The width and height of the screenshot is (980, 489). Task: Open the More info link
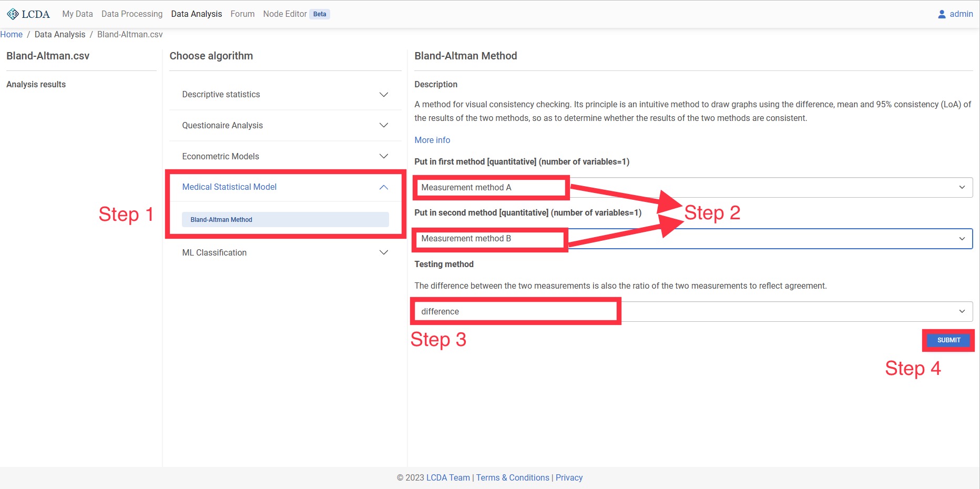pos(432,140)
